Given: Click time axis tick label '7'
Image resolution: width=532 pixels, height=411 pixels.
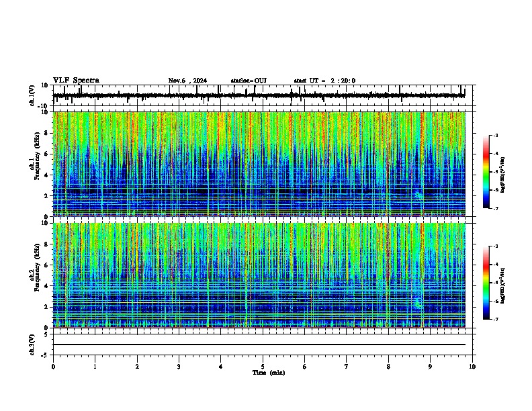Looking at the screenshot, I should 347,367.
